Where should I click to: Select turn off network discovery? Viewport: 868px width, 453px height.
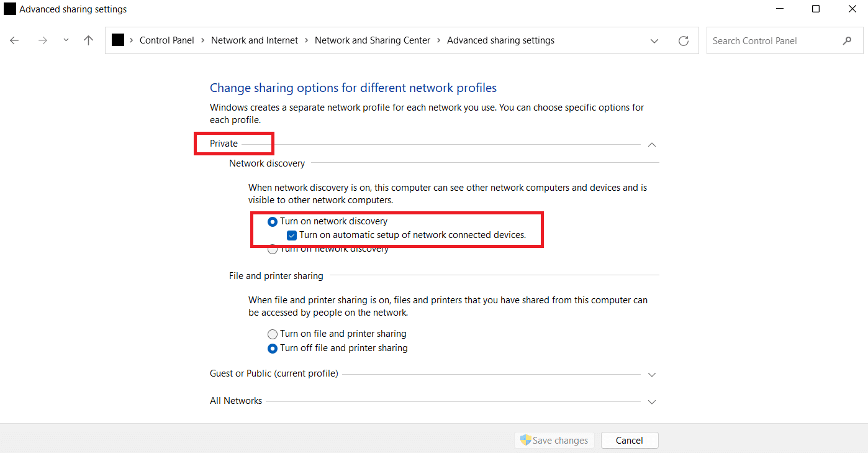tap(273, 249)
